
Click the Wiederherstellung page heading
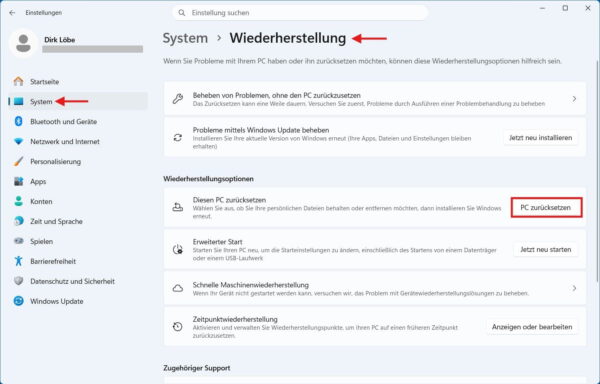point(287,38)
